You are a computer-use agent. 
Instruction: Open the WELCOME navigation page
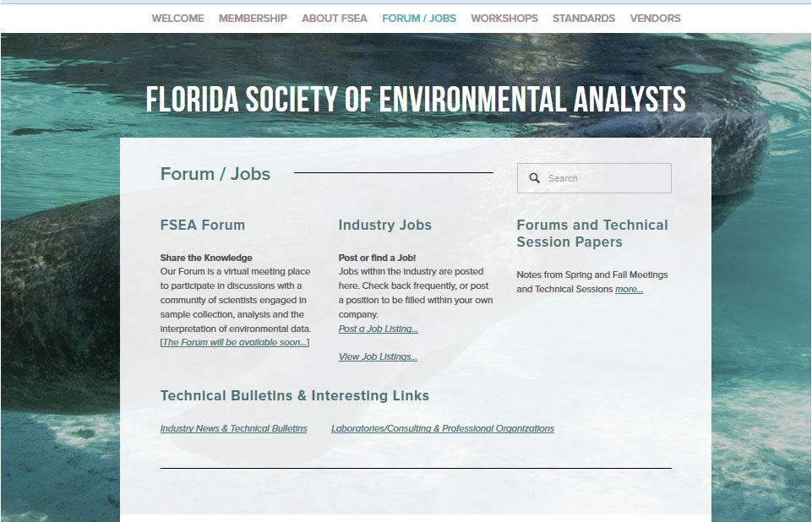pos(177,18)
